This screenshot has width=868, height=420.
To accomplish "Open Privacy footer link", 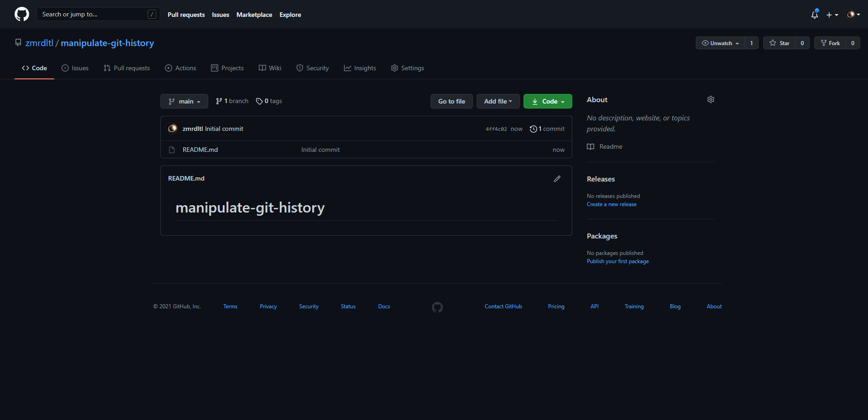I will coord(268,306).
